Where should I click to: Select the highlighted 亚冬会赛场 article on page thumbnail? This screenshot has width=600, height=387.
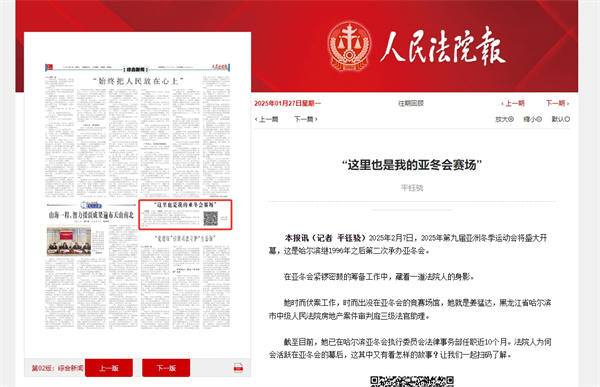coord(185,214)
